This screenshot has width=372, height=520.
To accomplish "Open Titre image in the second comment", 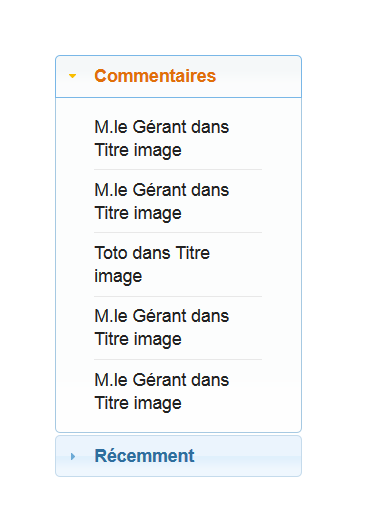I will tap(138, 213).
